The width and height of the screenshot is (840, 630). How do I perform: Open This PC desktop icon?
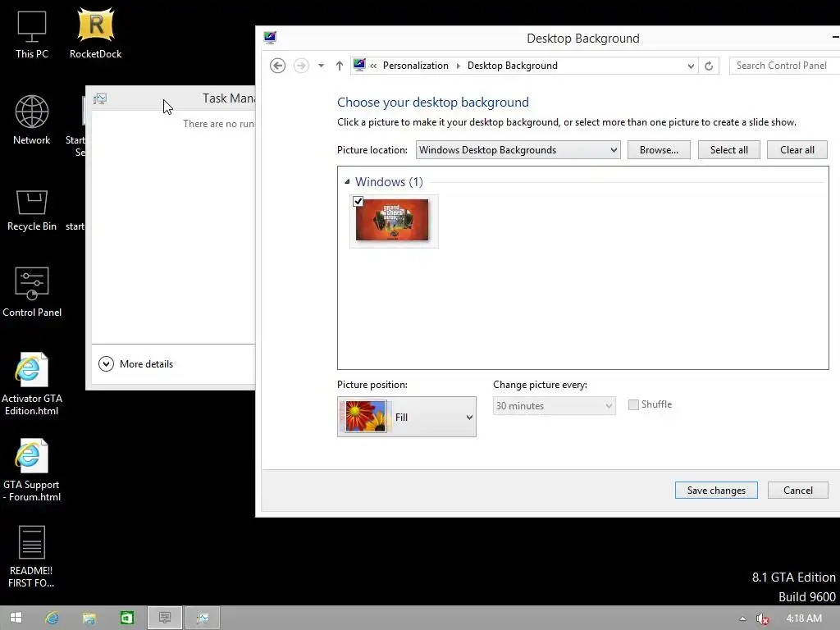pos(32,34)
